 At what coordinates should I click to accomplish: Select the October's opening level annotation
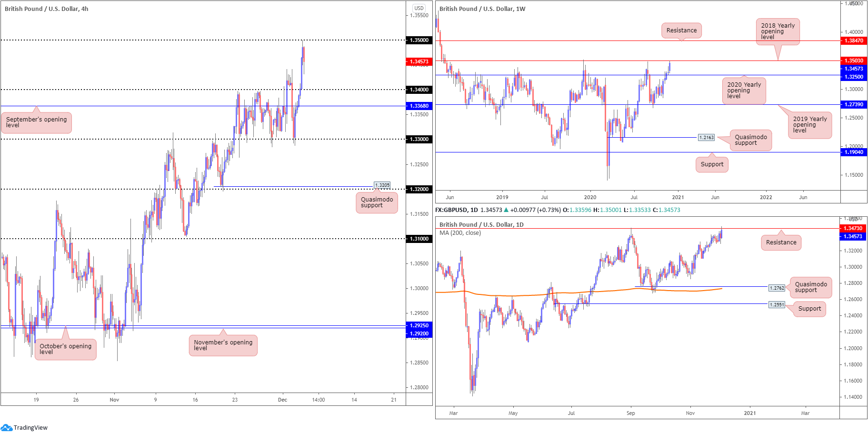pos(65,349)
